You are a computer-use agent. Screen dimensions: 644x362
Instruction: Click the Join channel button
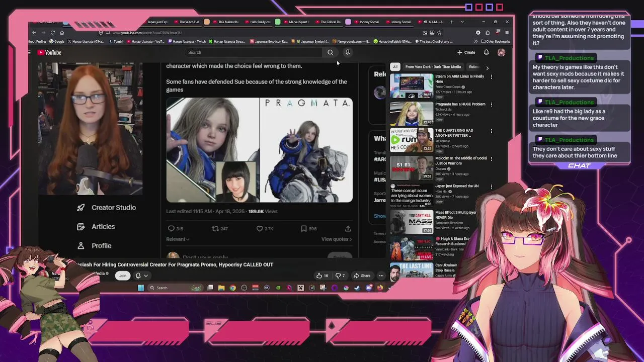[122, 276]
